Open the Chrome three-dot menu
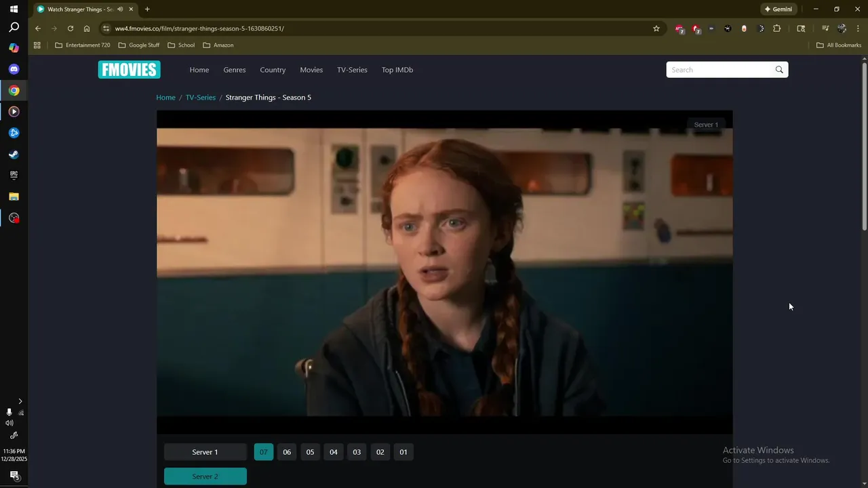Screen dimensions: 868x488 click(x=858, y=28)
